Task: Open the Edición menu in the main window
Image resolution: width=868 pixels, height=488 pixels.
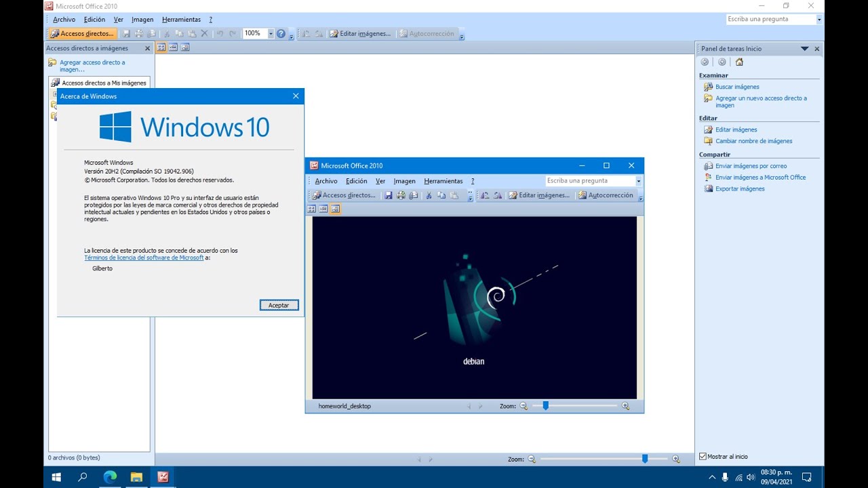Action: point(94,20)
